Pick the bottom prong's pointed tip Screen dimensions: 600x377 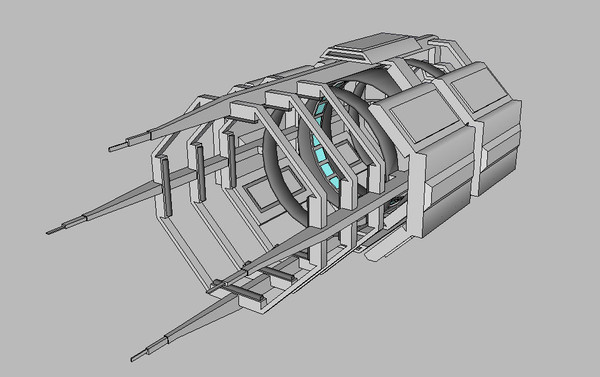(x=139, y=356)
